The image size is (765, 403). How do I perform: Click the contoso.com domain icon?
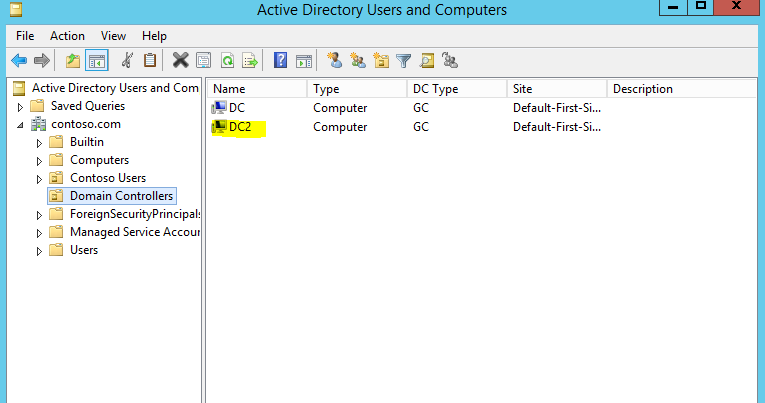click(x=39, y=124)
